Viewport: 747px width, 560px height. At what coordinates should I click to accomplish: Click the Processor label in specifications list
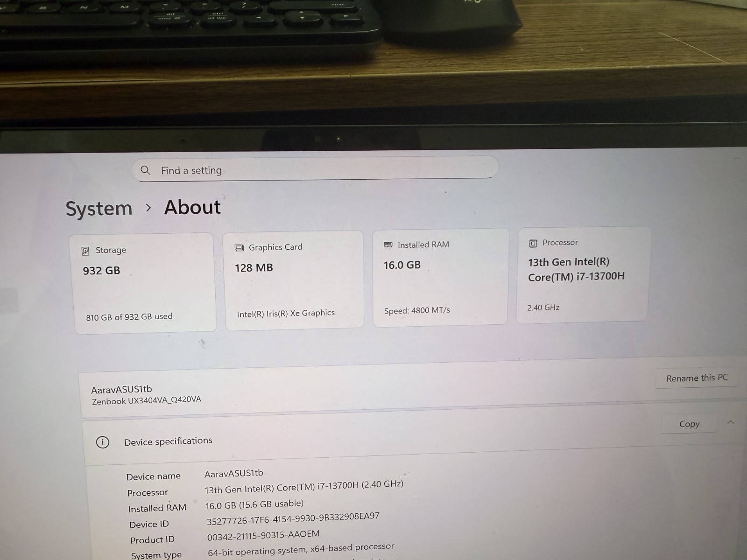tap(148, 493)
